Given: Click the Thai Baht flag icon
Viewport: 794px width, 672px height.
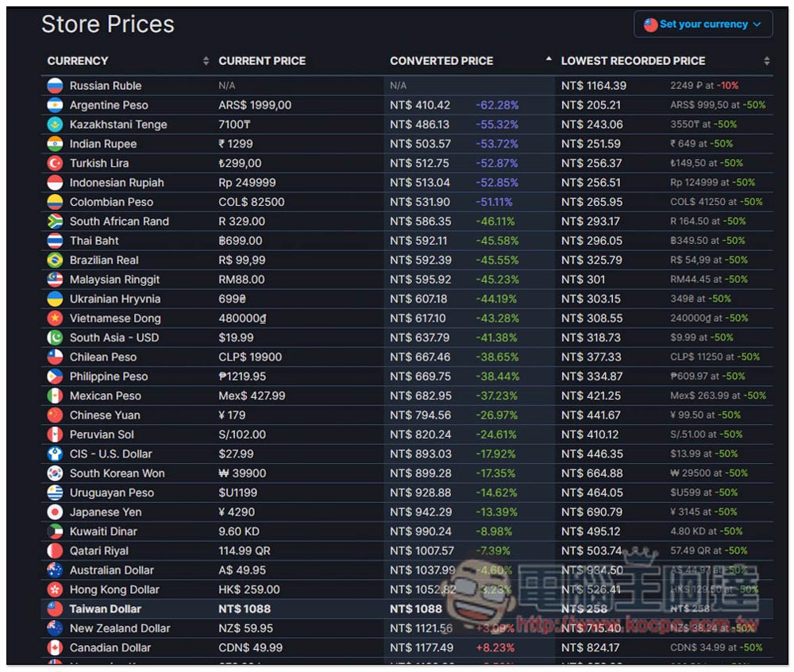Looking at the screenshot, I should click(55, 241).
